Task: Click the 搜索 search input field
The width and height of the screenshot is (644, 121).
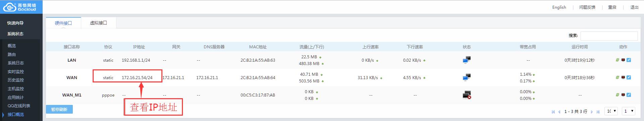Action: coord(609,36)
